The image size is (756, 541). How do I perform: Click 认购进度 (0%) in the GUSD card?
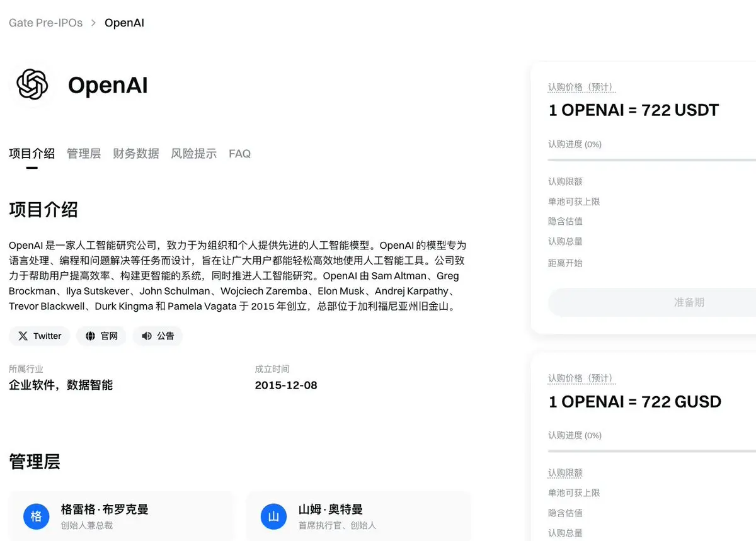(x=575, y=435)
